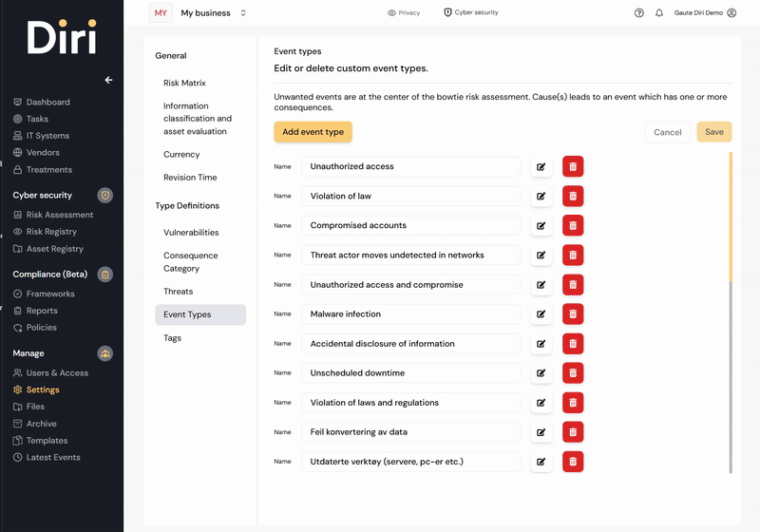Open the help question mark icon
760x532 pixels.
(638, 13)
